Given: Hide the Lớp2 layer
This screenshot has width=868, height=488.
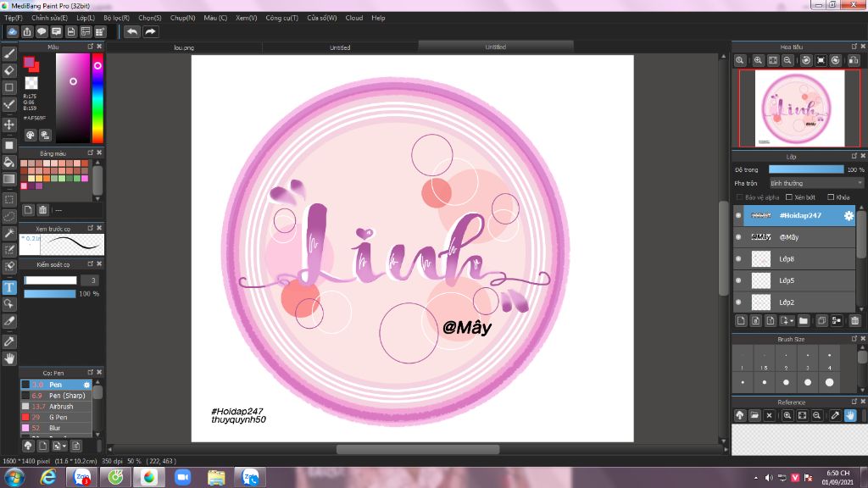Looking at the screenshot, I should tap(738, 302).
